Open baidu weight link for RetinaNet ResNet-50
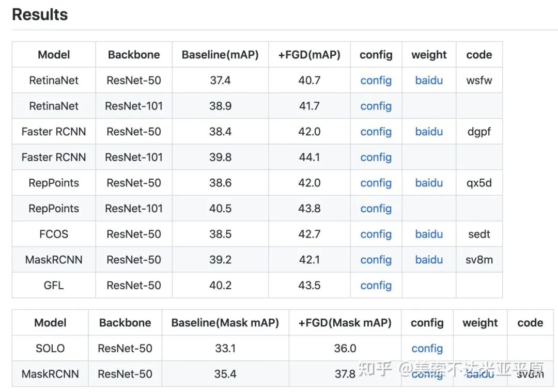Viewport: 558px width, 392px height. click(429, 81)
